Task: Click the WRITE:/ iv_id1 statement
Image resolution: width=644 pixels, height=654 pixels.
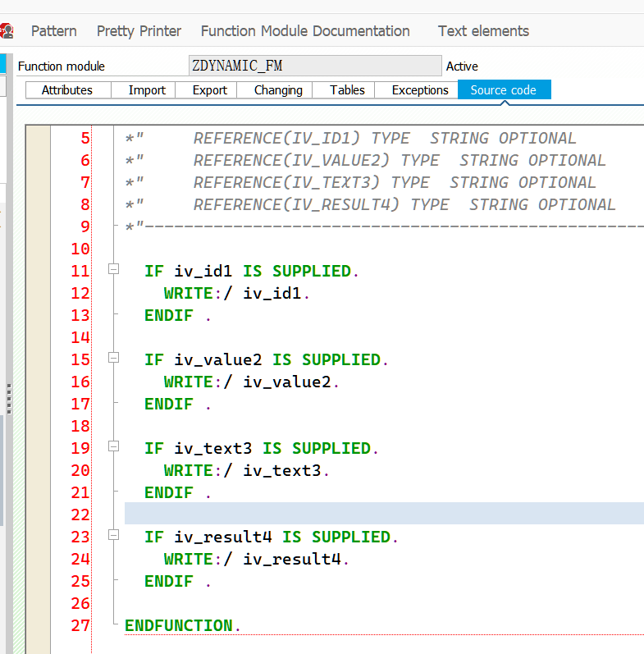Action: 236,293
